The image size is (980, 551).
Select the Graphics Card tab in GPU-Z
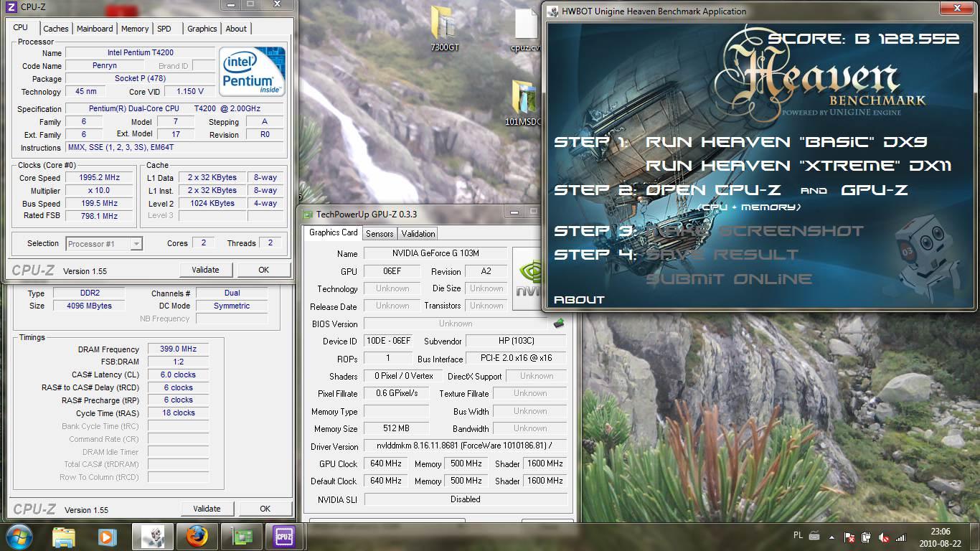pyautogui.click(x=333, y=232)
